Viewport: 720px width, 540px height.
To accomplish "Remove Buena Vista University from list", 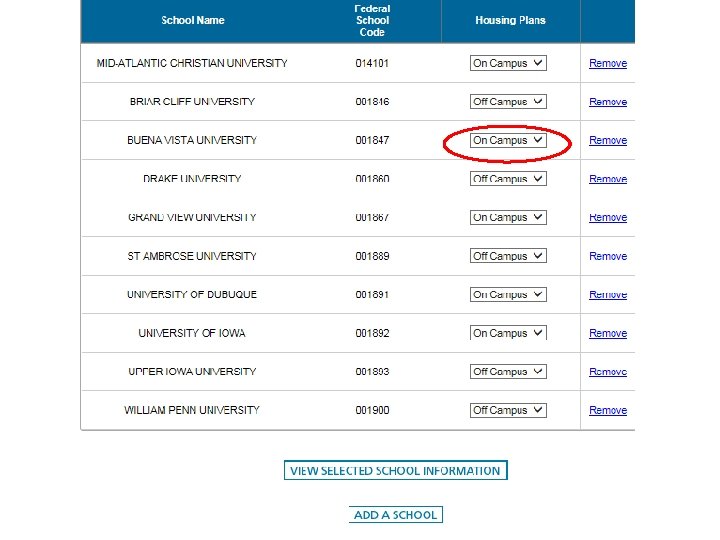I will coord(608,141).
